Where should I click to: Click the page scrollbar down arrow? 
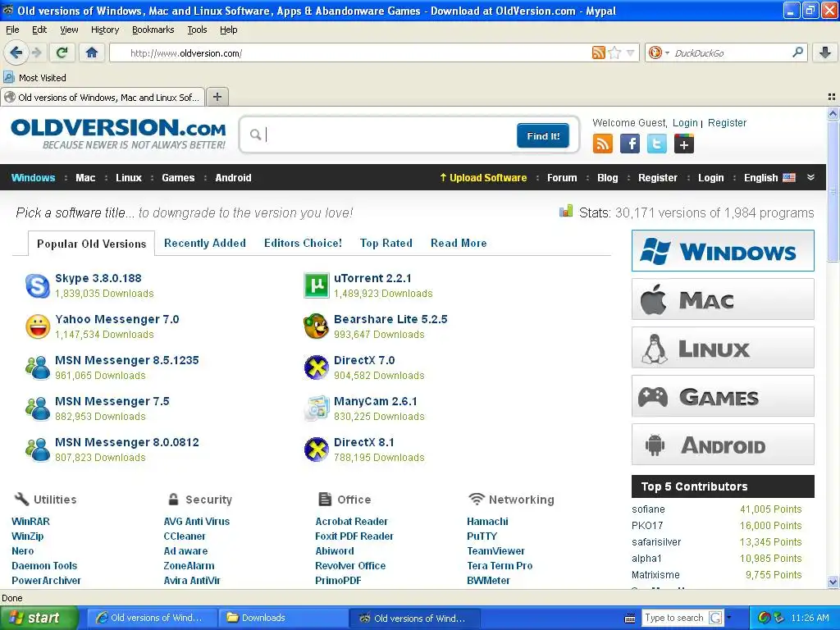click(833, 582)
